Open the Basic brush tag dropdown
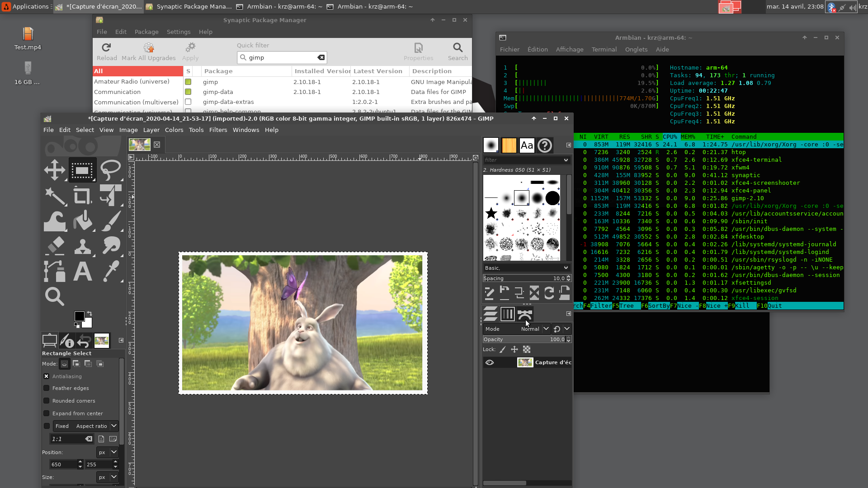 click(x=527, y=267)
